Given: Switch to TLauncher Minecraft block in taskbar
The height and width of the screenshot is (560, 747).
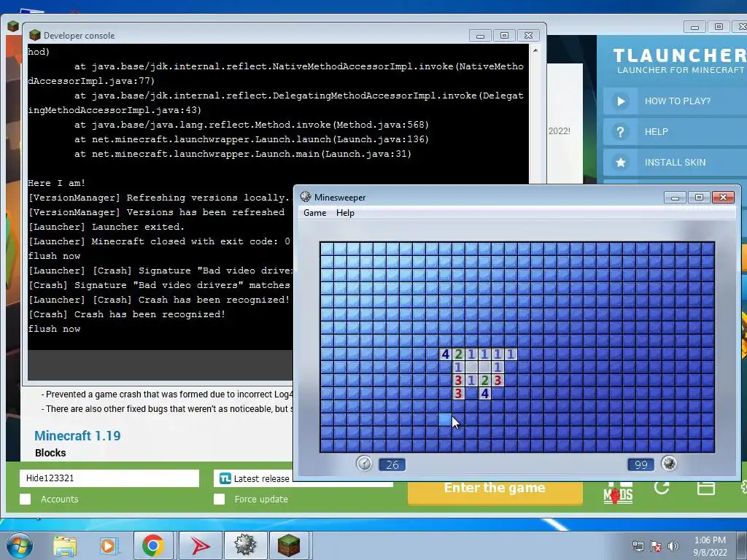Looking at the screenshot, I should click(289, 545).
